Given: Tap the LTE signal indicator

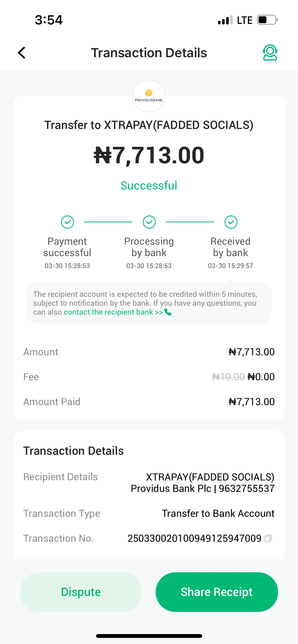Looking at the screenshot, I should coord(245,20).
